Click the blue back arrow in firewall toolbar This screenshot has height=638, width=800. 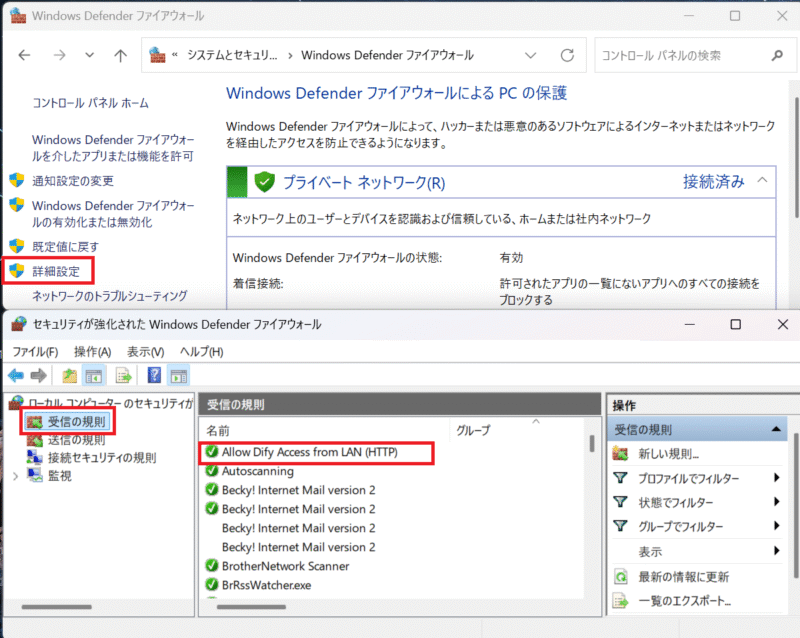[16, 376]
